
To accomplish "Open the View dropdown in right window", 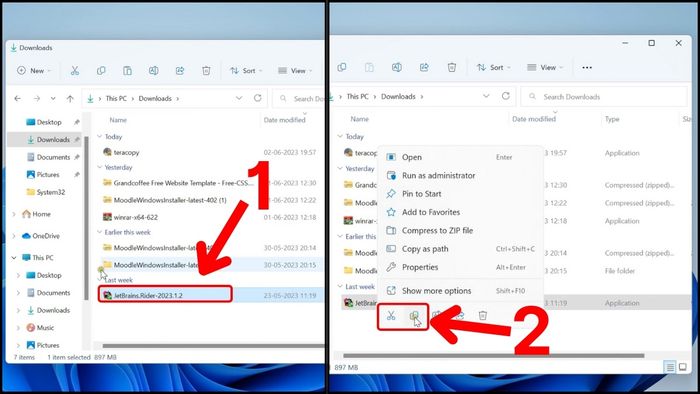I will [x=545, y=67].
